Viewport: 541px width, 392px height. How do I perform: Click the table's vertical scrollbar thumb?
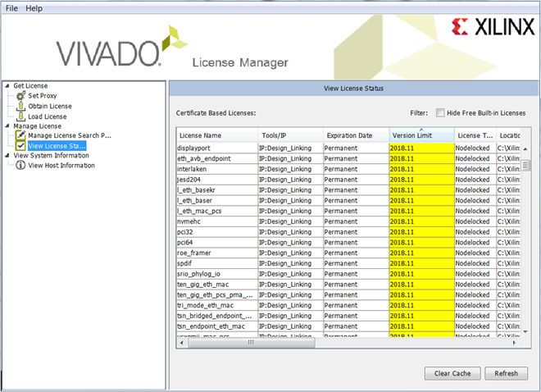[525, 165]
